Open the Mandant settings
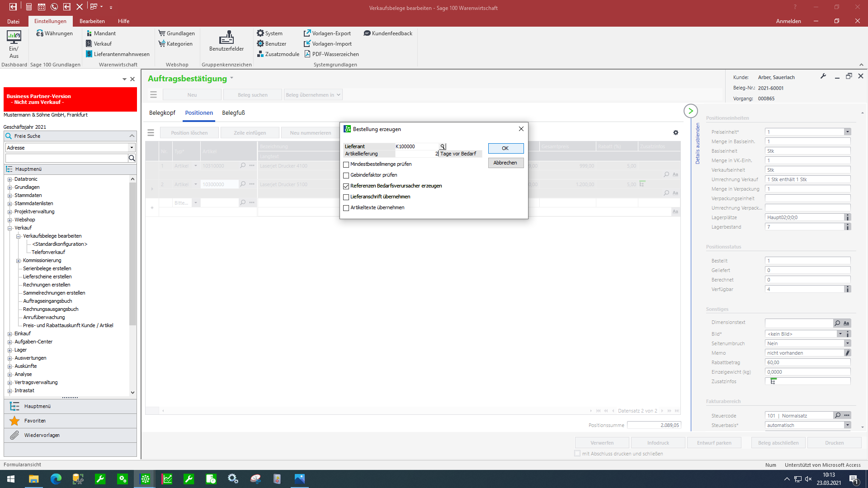 (x=101, y=33)
